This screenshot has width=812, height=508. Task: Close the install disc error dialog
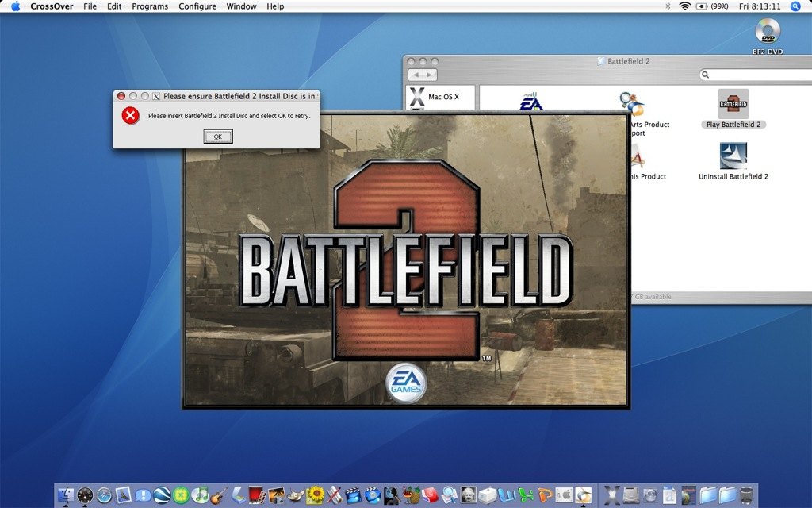[x=121, y=96]
